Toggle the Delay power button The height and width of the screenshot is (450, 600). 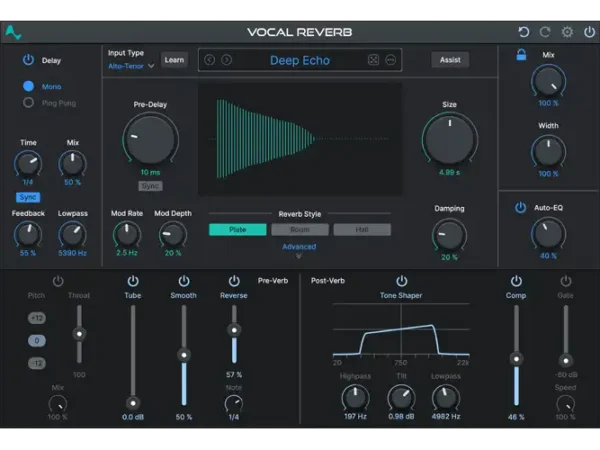click(28, 60)
